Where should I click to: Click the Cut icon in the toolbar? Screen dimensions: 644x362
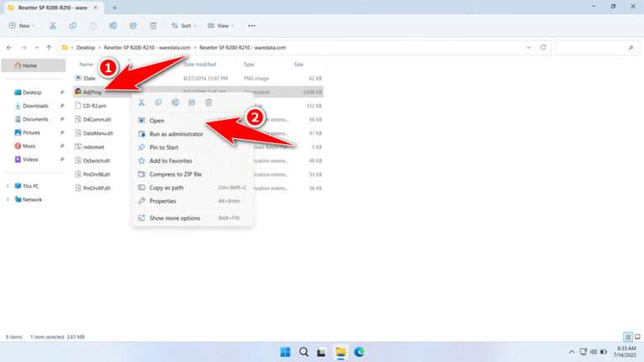pyautogui.click(x=52, y=26)
